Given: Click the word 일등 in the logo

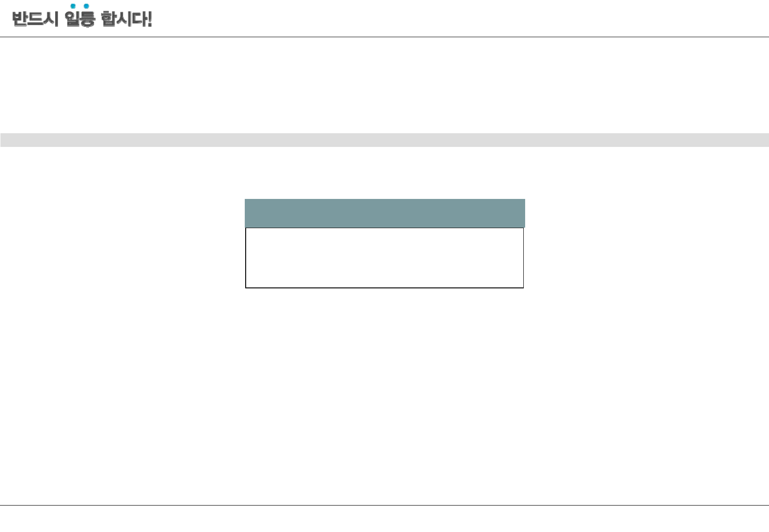Looking at the screenshot, I should (x=80, y=19).
